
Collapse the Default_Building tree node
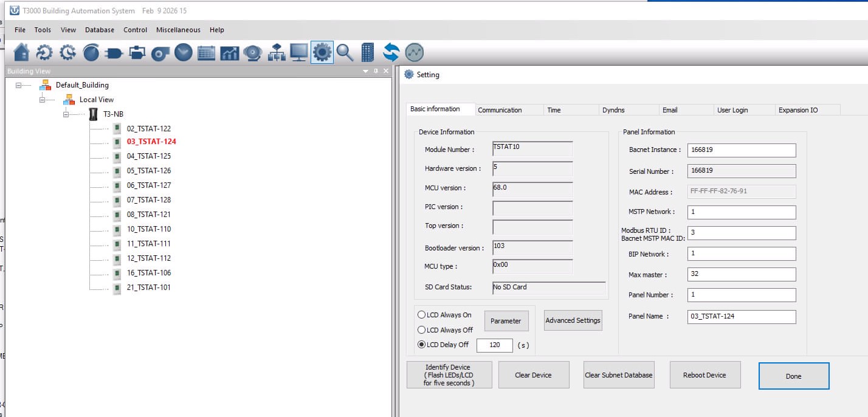click(19, 86)
